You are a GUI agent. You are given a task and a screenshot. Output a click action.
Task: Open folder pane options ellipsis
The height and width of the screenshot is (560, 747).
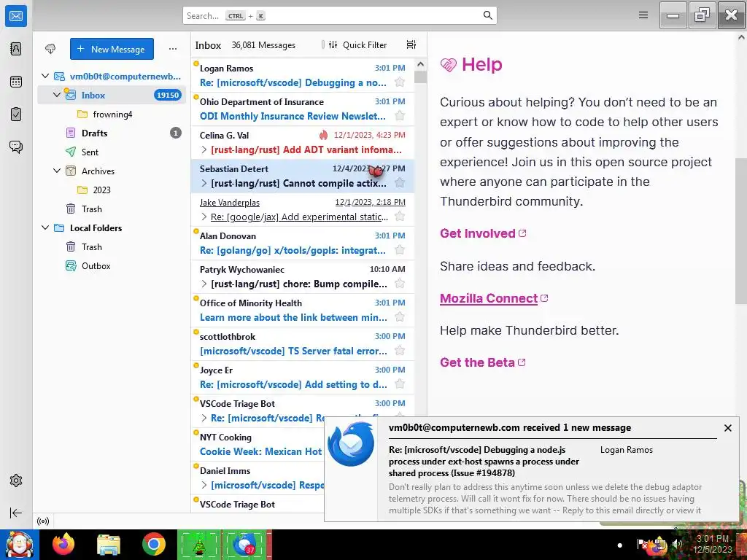(x=172, y=49)
